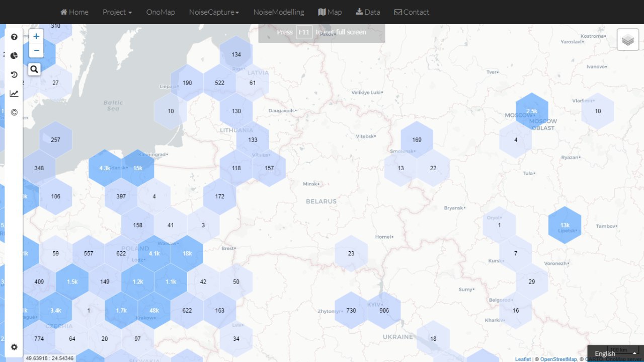Zoom in the map with plus
This screenshot has height=362, width=644.
(36, 36)
